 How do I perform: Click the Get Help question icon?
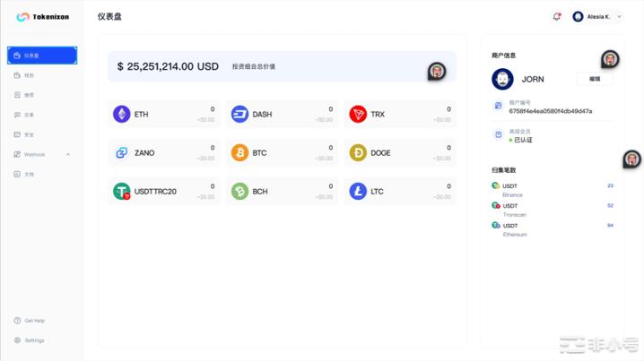click(x=17, y=321)
